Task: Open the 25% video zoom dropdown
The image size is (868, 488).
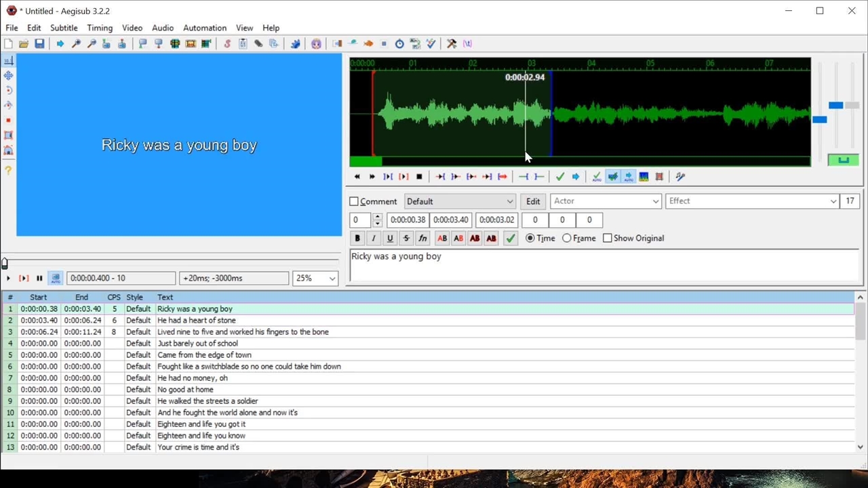Action: pos(332,279)
